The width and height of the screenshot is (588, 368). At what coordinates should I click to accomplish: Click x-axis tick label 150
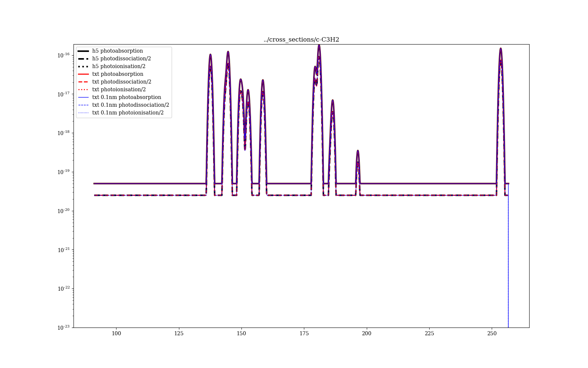(x=241, y=333)
